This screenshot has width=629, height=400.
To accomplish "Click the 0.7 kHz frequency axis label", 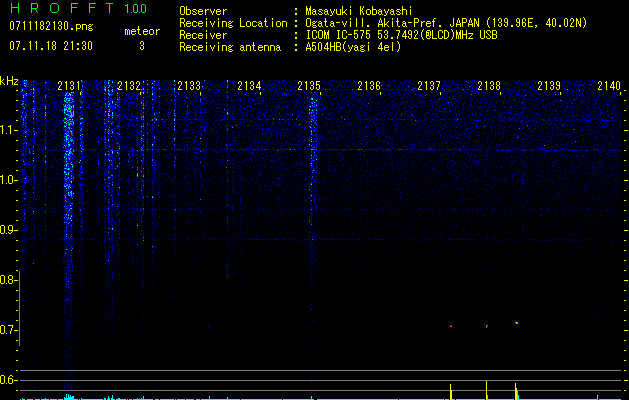I will (8, 330).
